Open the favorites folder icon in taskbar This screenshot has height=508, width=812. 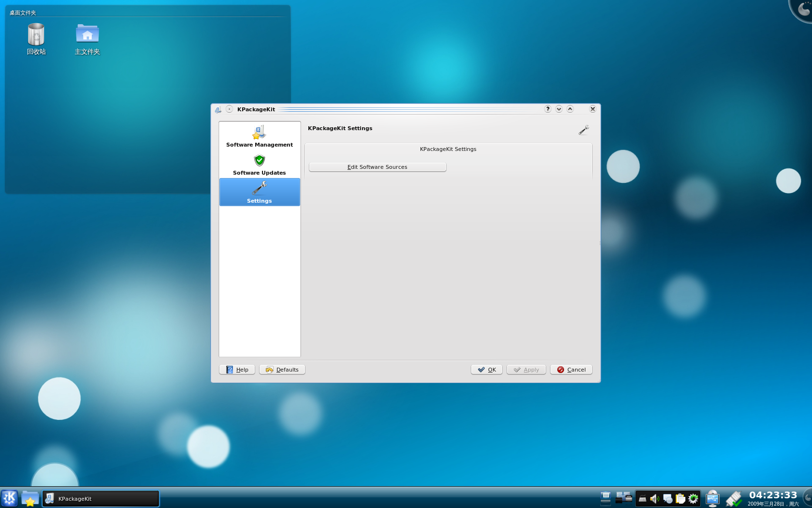30,498
